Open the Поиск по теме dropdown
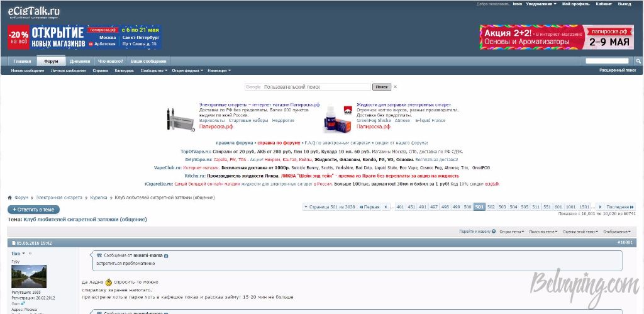Image resolution: width=644 pixels, height=314 pixels. coord(543,232)
